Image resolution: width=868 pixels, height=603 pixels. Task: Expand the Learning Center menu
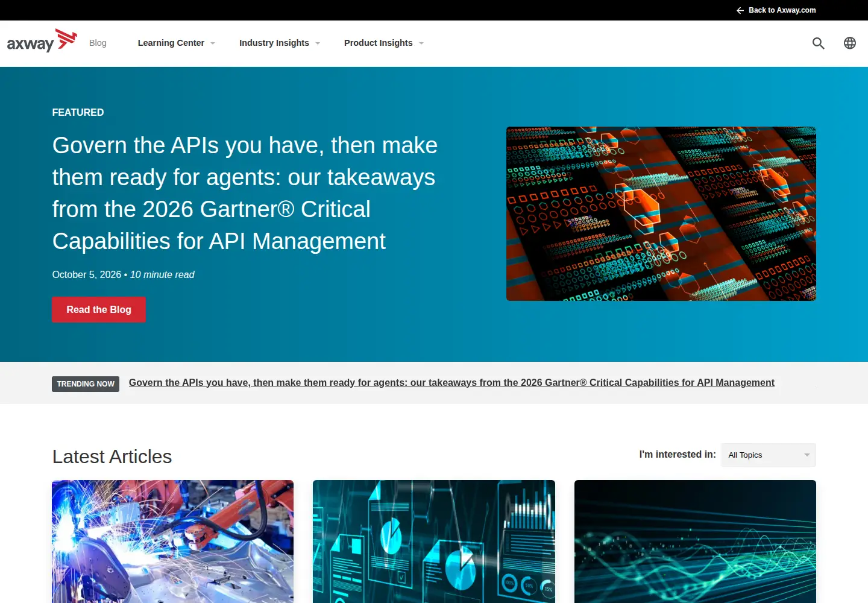click(176, 43)
